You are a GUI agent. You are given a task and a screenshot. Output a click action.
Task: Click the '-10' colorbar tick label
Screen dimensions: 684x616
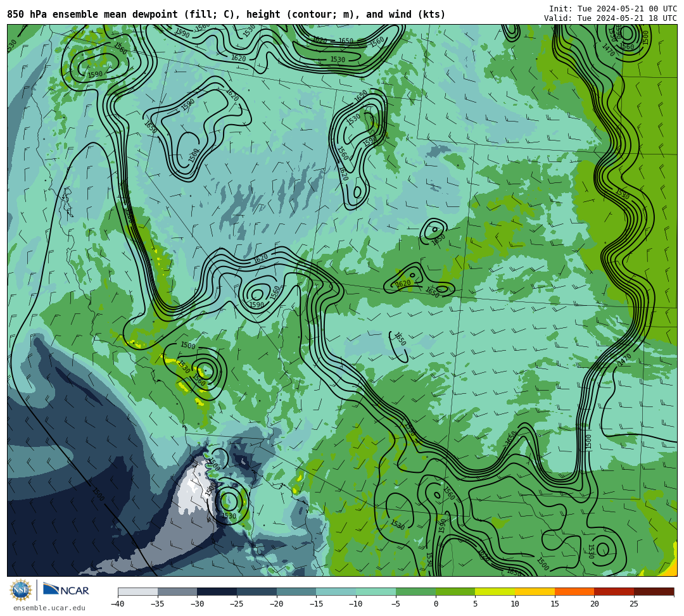pyautogui.click(x=356, y=604)
